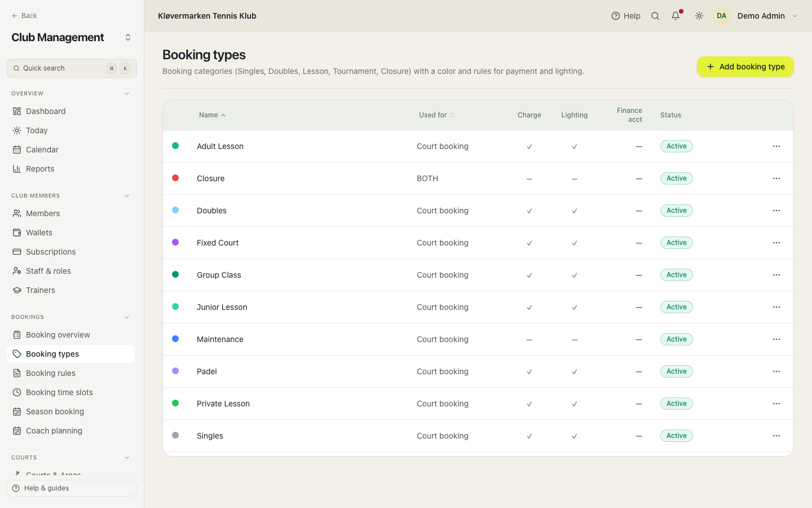This screenshot has height=508, width=812.
Task: Click the Booking overview clipboard icon
Action: [x=17, y=335]
